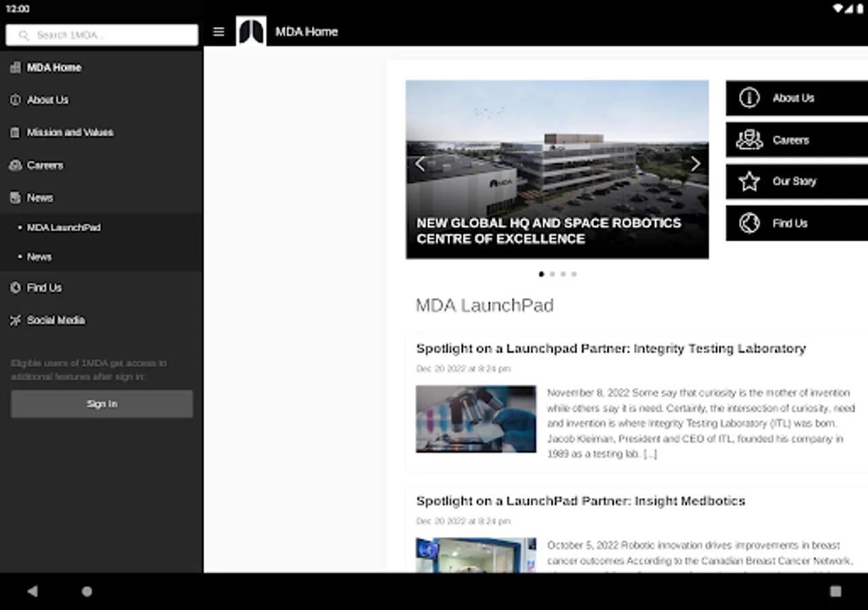Click the Social Media sidebar icon

[15, 320]
